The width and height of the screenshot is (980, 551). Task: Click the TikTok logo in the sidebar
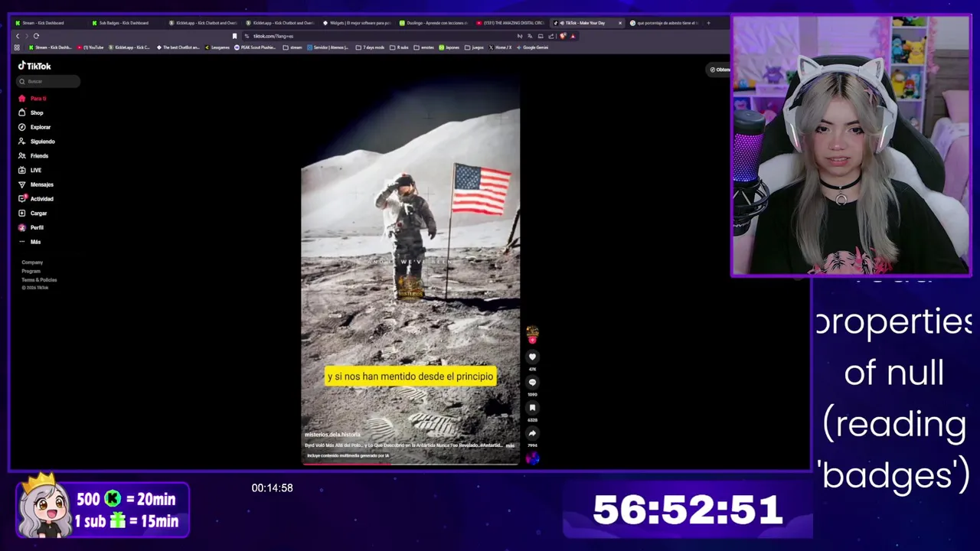click(x=34, y=66)
